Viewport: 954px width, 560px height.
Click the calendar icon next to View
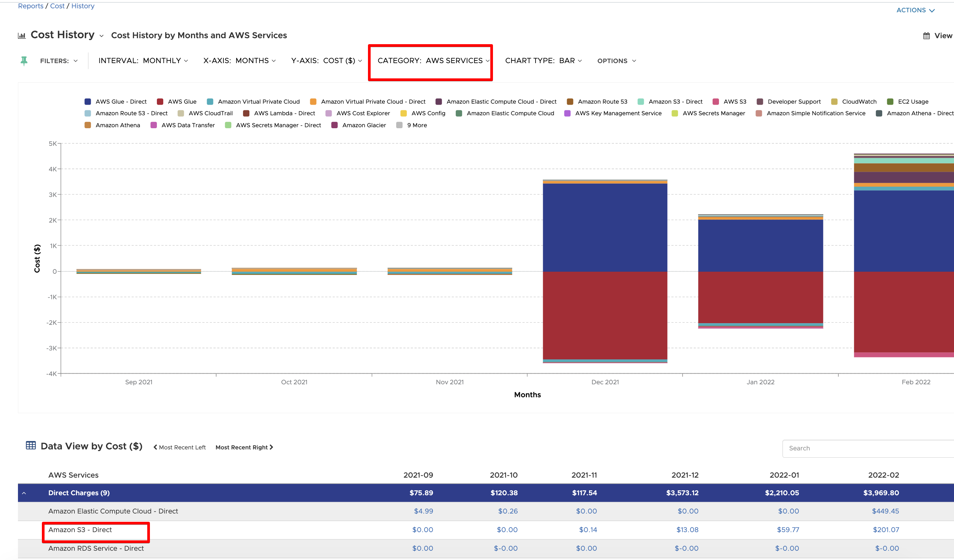point(926,36)
